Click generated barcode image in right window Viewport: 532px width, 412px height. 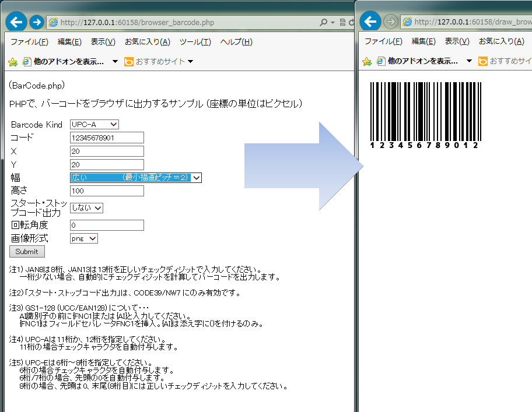pyautogui.click(x=426, y=115)
